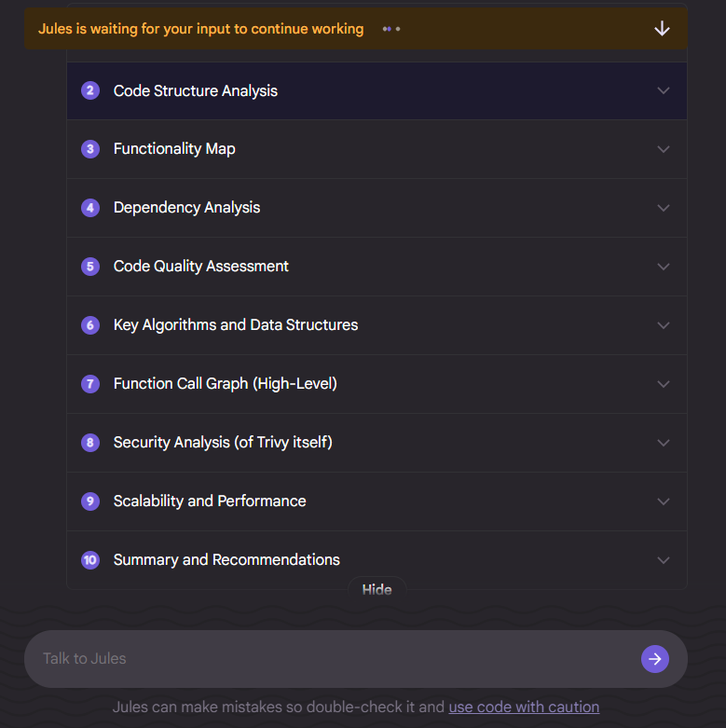Click the purple send arrow button
This screenshot has width=726, height=728.
coord(654,658)
